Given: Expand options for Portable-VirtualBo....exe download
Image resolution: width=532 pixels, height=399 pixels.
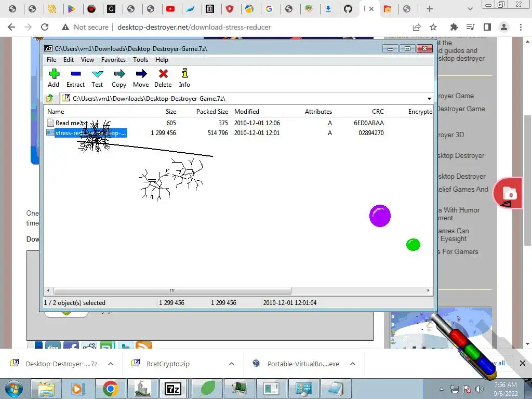Looking at the screenshot, I should tap(353, 364).
